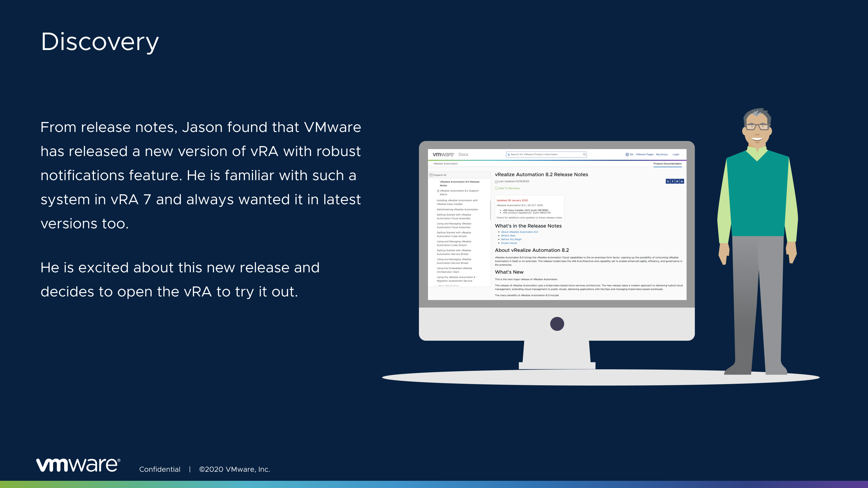The height and width of the screenshot is (488, 868).
Task: Click the What's New section heading
Action: pos(509,272)
